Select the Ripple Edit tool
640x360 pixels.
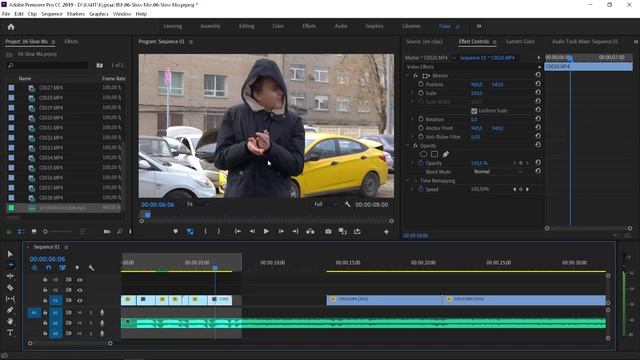10,276
